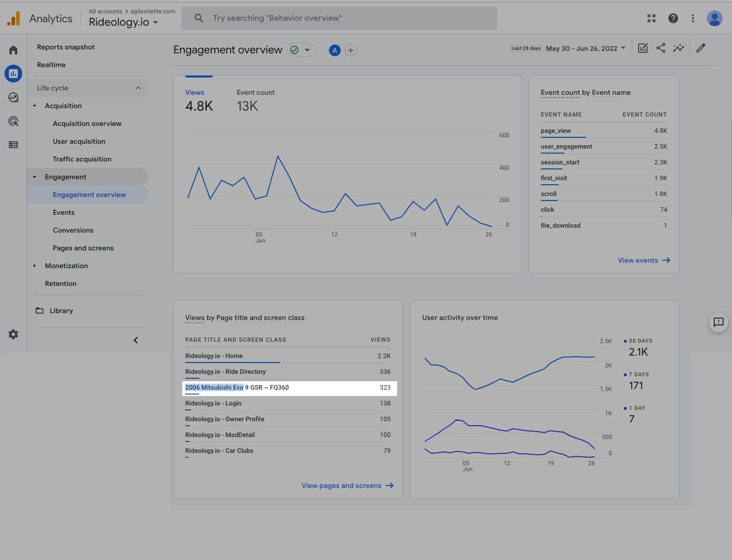This screenshot has width=732, height=560.
Task: Click inside the search input field
Action: (x=339, y=18)
